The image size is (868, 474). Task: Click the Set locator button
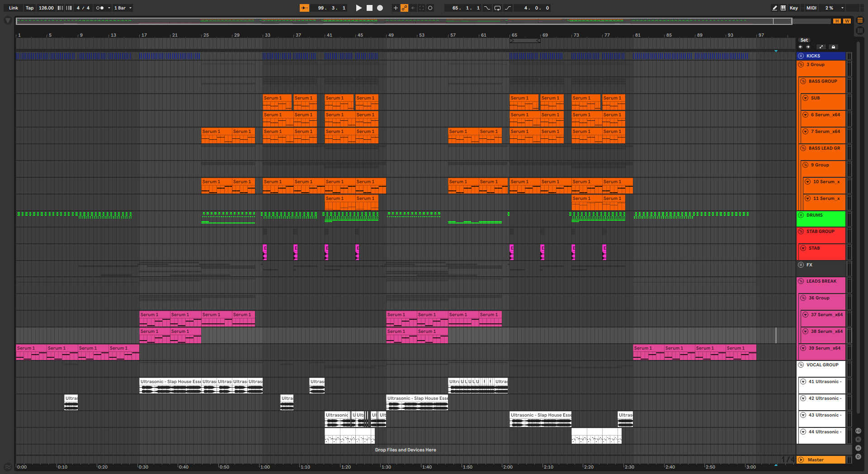(x=804, y=40)
